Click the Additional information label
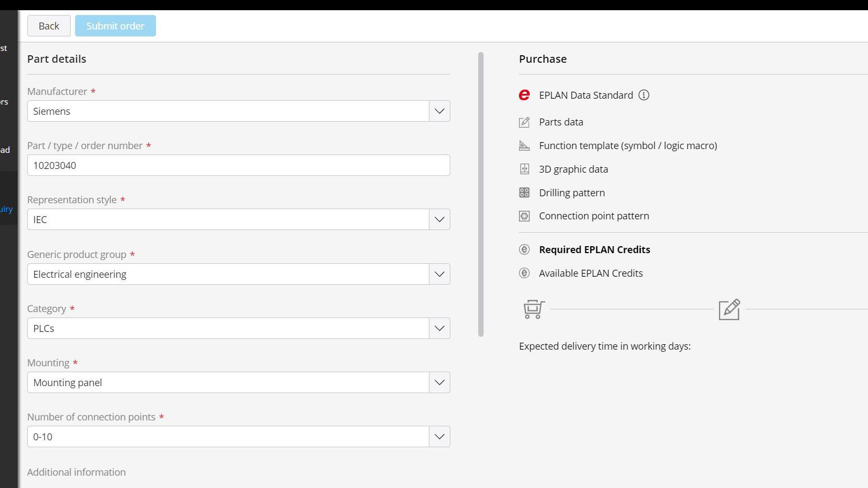The width and height of the screenshot is (868, 488). [76, 472]
